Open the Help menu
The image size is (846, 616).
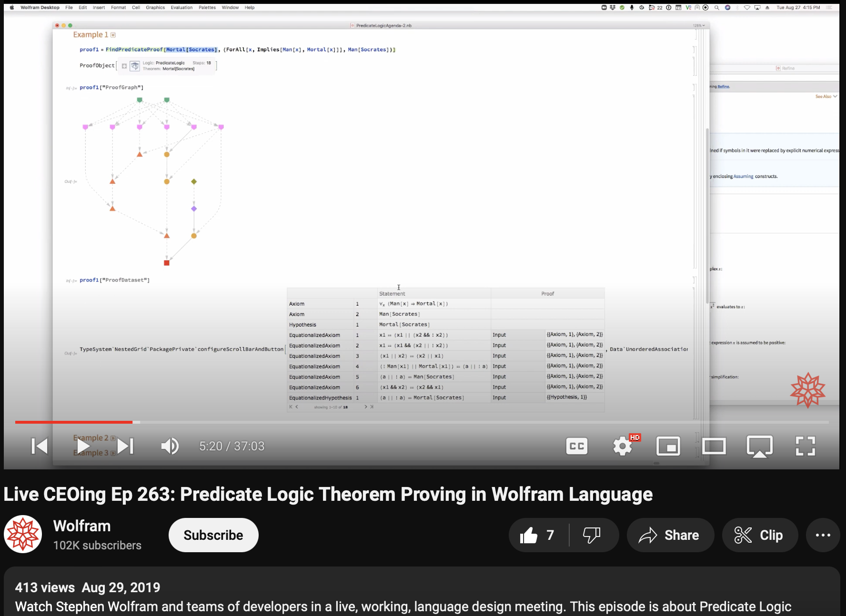250,8
